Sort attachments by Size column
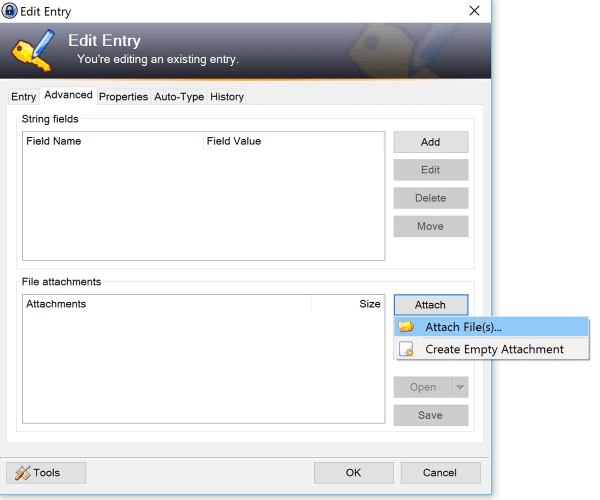600x500 pixels. (348, 304)
